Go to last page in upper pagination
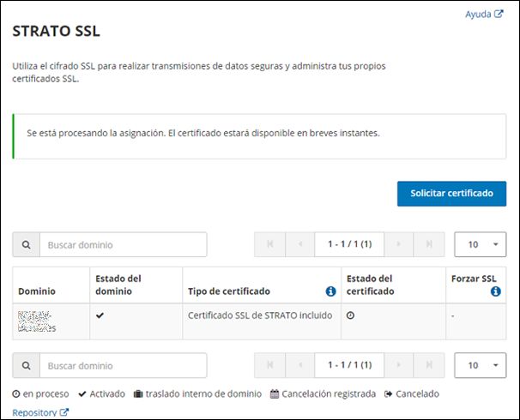The width and height of the screenshot is (520, 420). point(429,244)
